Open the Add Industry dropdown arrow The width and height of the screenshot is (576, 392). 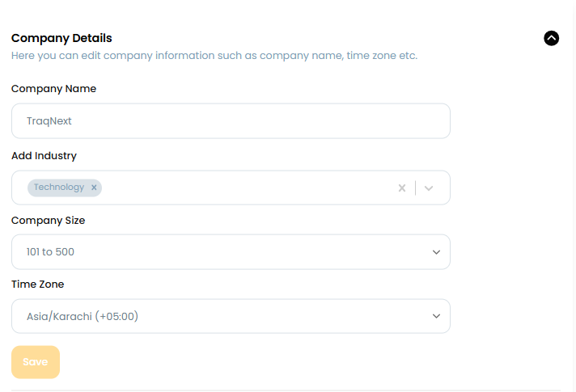[429, 188]
